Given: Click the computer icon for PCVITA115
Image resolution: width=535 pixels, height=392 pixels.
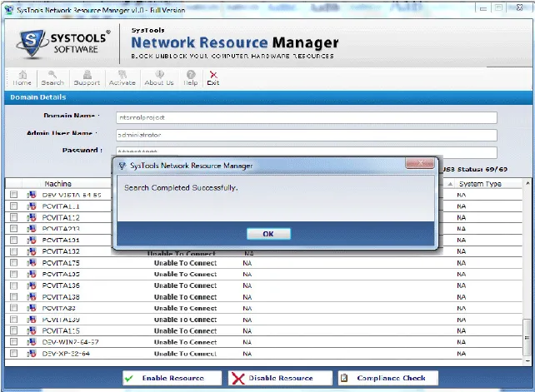Looking at the screenshot, I should 32,330.
